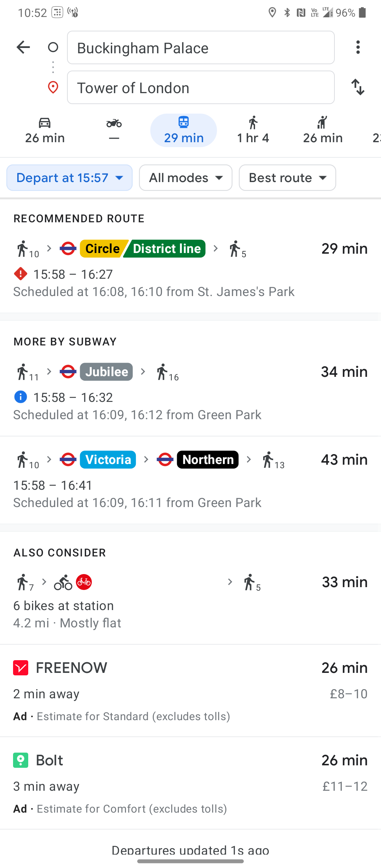Tap the back arrow icon

[x=23, y=47]
